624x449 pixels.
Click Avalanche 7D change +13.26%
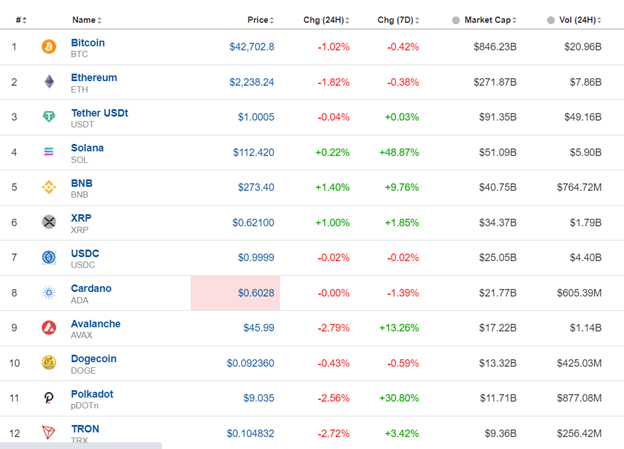click(399, 328)
